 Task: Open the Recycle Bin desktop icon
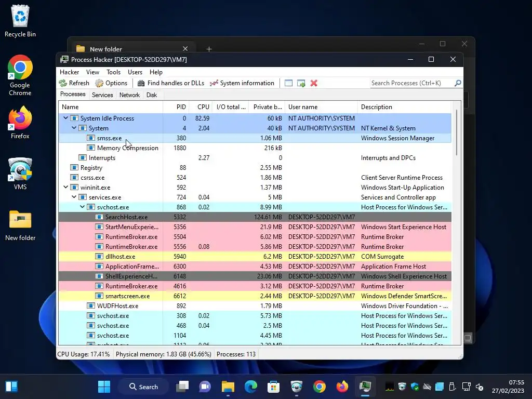point(20,21)
